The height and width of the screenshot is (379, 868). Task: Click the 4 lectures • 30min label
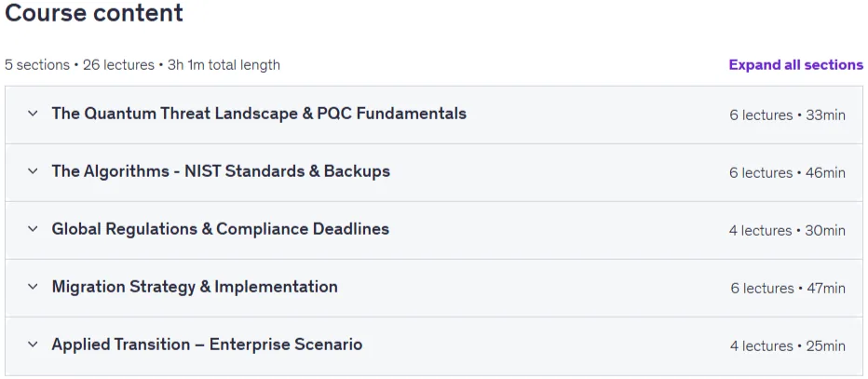[787, 230]
